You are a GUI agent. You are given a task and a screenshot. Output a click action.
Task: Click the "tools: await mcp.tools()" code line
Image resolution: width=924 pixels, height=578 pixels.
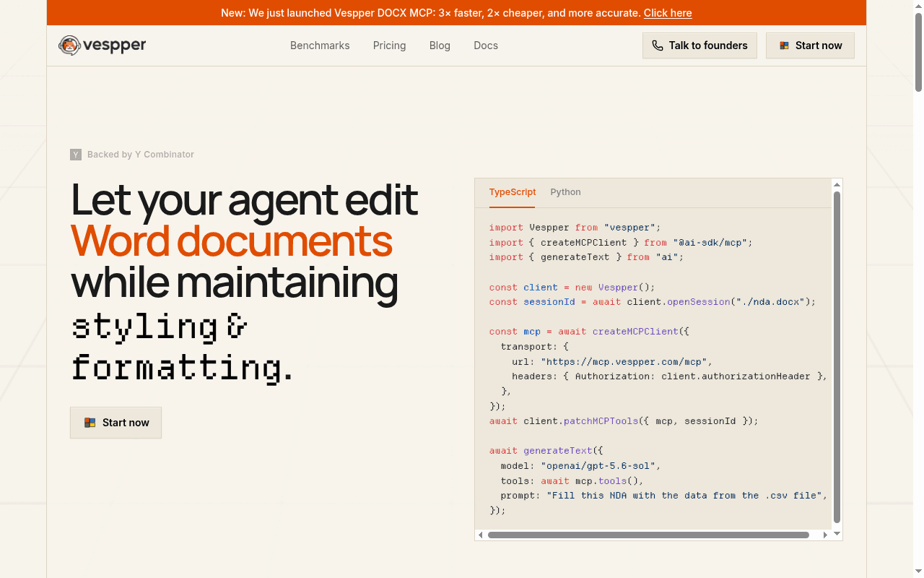572,481
